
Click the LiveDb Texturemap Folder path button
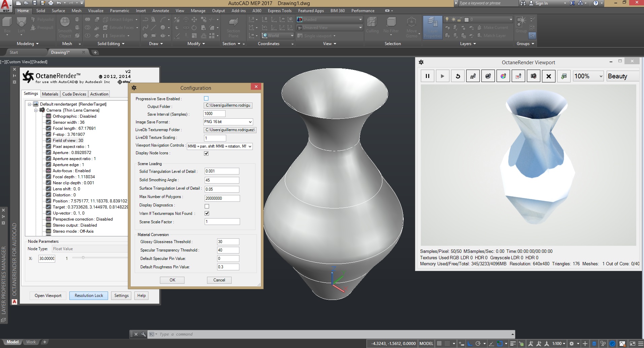tap(230, 130)
